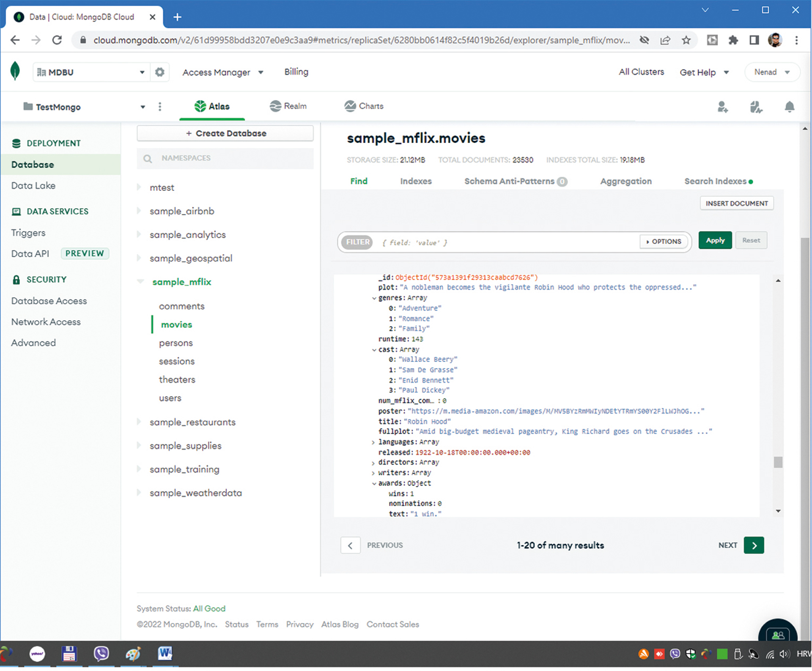Viewport: 812px width, 671px height.
Task: Go to next results page arrow
Action: tap(754, 545)
